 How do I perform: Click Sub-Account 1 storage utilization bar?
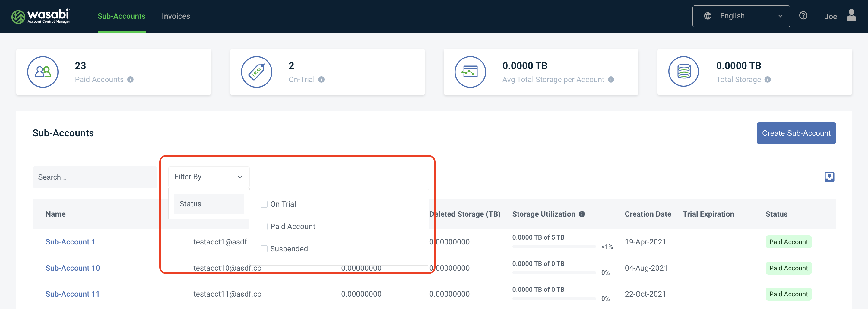pyautogui.click(x=554, y=247)
